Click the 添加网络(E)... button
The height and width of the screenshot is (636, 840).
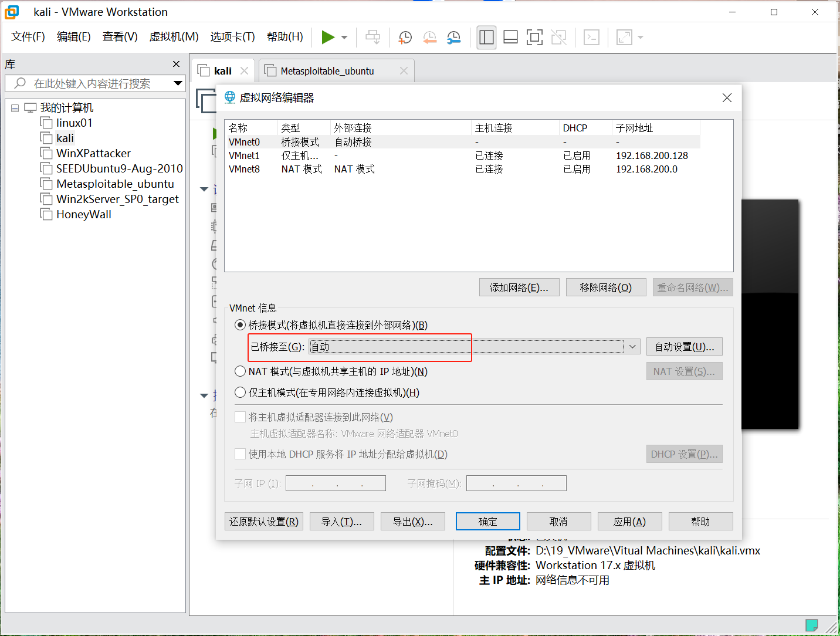click(519, 287)
